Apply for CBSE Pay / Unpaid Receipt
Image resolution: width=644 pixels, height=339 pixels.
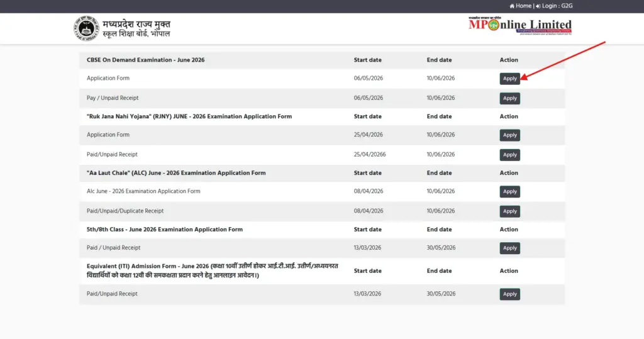point(509,98)
